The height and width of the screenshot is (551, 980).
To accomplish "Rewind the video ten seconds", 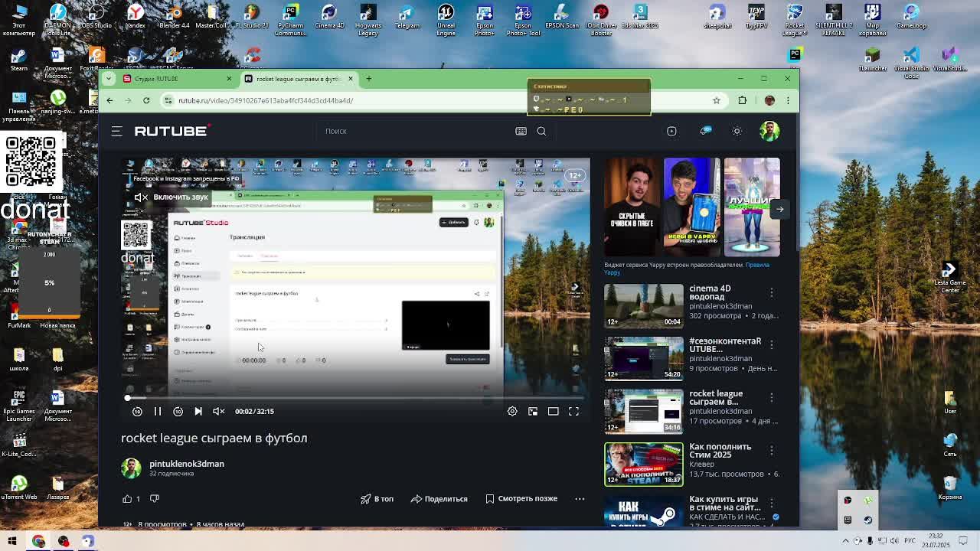I will click(137, 411).
